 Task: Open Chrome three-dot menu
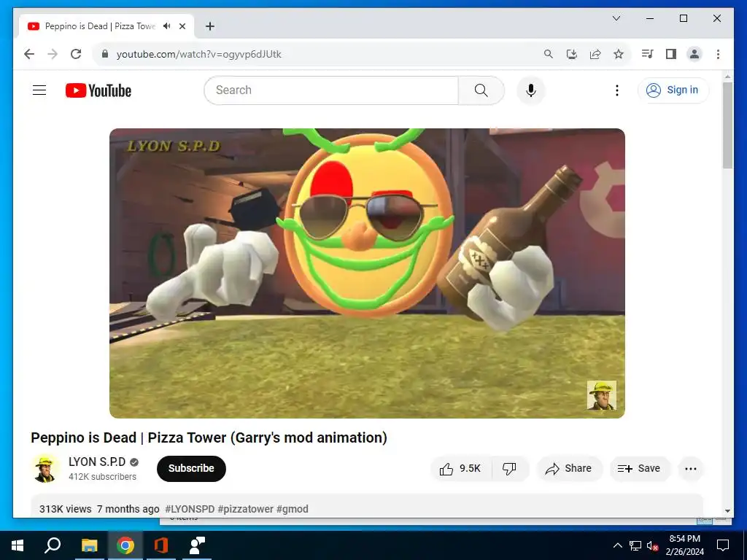718,54
